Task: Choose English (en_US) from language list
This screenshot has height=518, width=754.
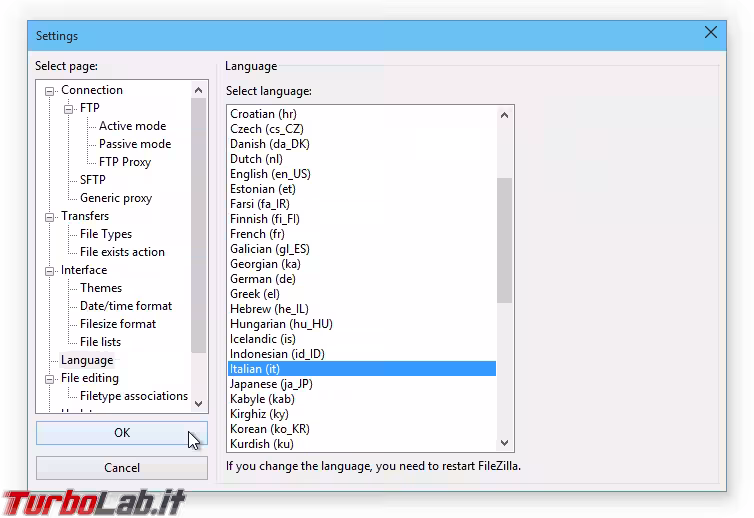Action: coord(270,174)
